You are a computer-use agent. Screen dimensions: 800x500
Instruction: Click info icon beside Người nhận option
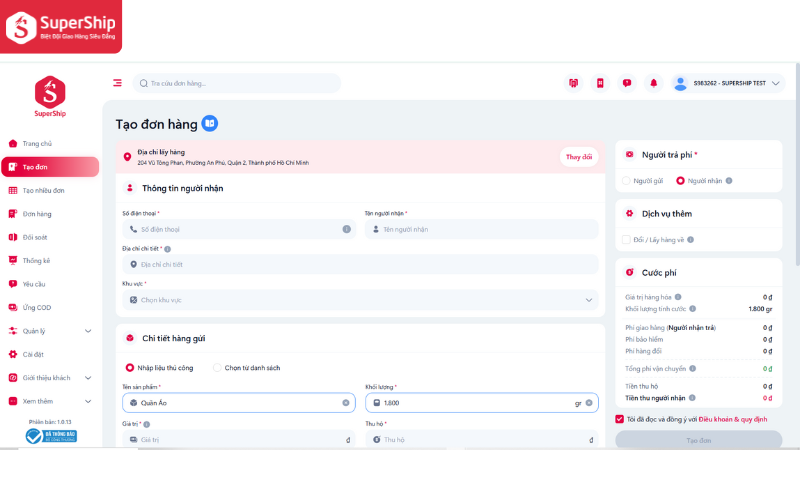point(729,181)
